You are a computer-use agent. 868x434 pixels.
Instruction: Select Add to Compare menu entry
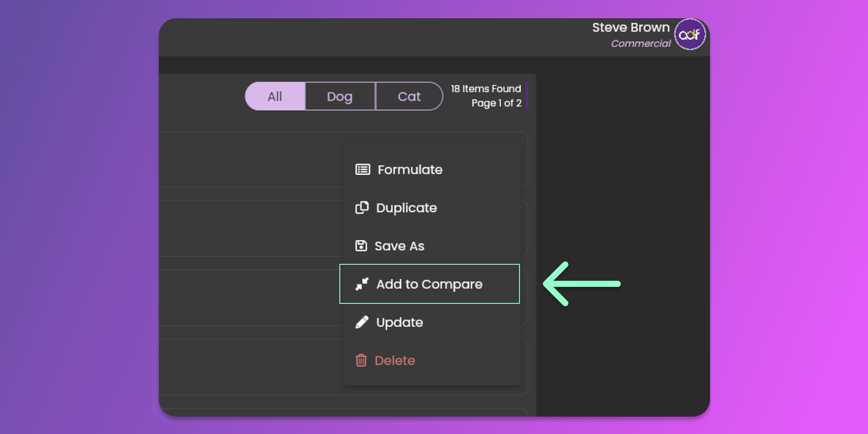(429, 284)
